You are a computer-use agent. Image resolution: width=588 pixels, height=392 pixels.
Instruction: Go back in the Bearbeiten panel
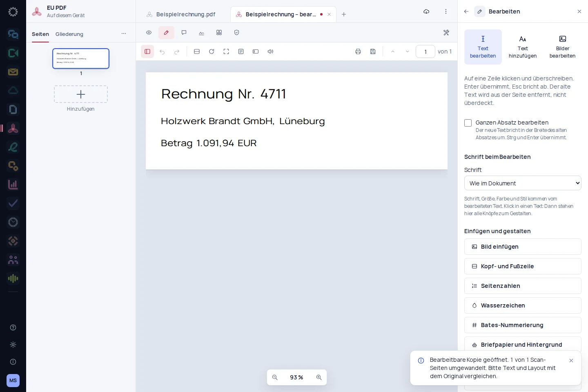click(466, 11)
